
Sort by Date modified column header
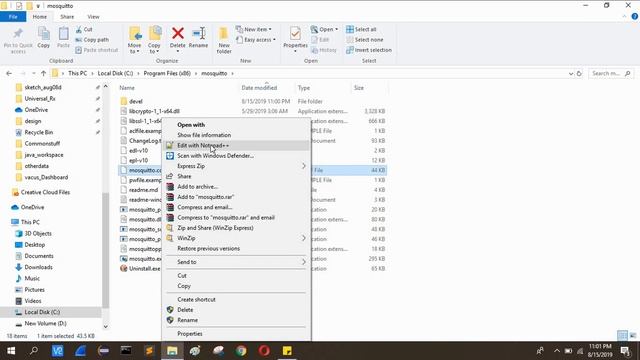click(x=259, y=88)
